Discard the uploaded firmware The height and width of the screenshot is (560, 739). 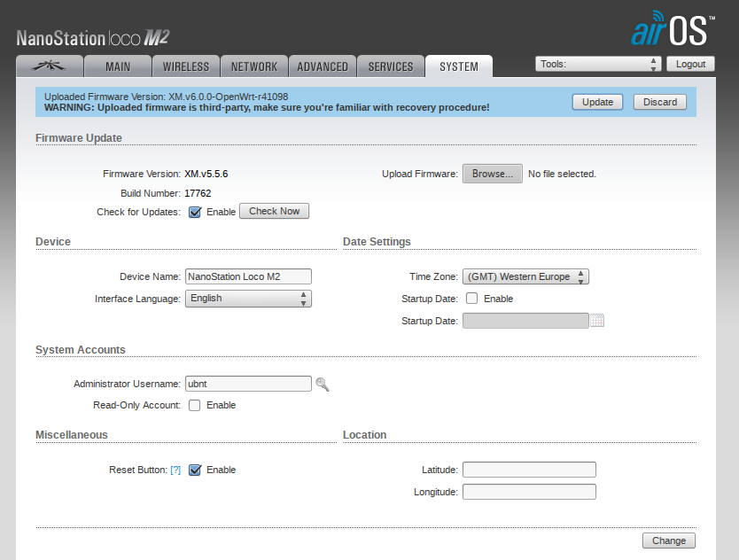(x=660, y=102)
